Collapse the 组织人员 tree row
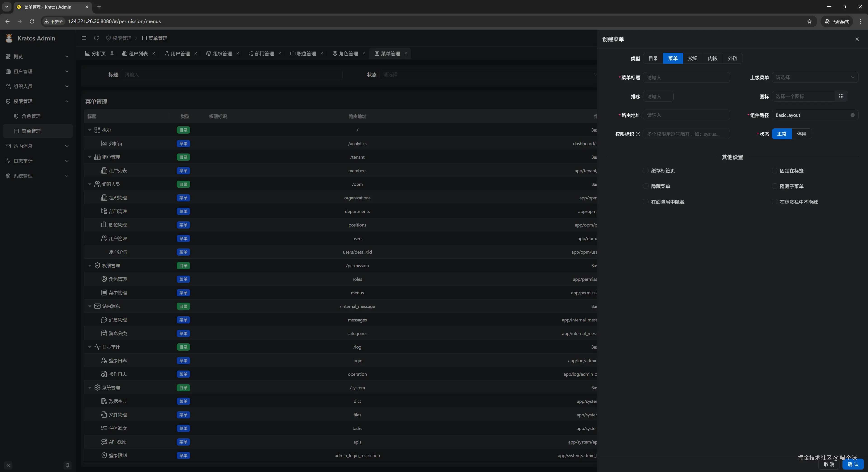The height and width of the screenshot is (472, 868). 90,184
